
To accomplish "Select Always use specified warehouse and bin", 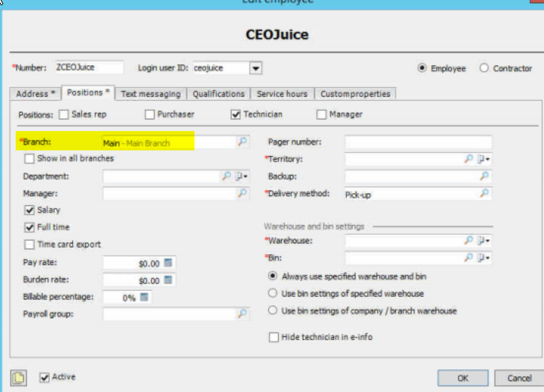I will pos(272,276).
